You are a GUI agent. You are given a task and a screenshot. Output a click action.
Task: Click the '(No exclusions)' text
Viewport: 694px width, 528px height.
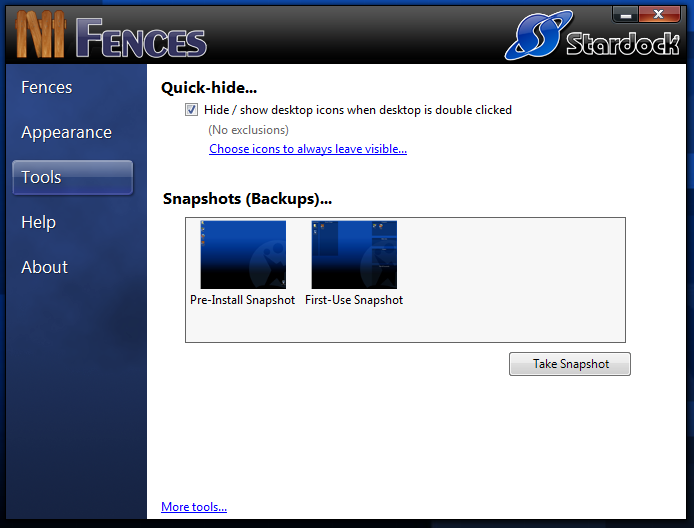(248, 130)
